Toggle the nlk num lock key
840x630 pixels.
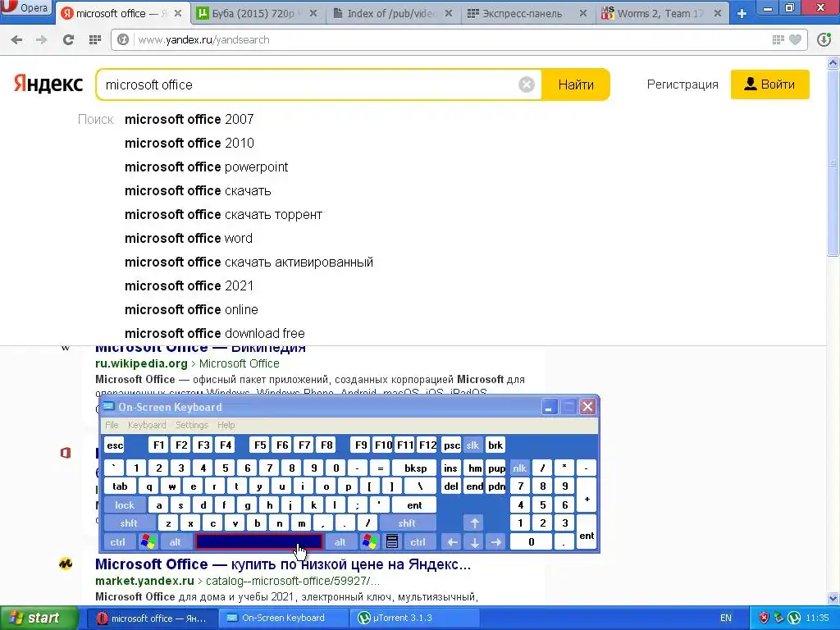519,468
